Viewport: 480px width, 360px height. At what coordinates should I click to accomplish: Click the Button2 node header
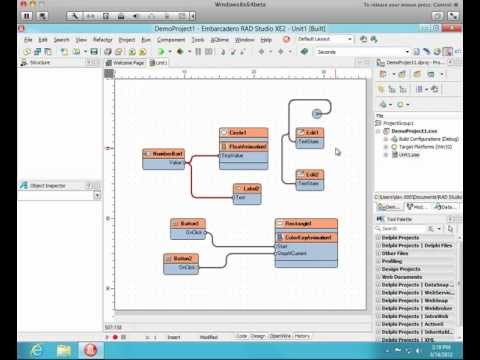click(181, 259)
